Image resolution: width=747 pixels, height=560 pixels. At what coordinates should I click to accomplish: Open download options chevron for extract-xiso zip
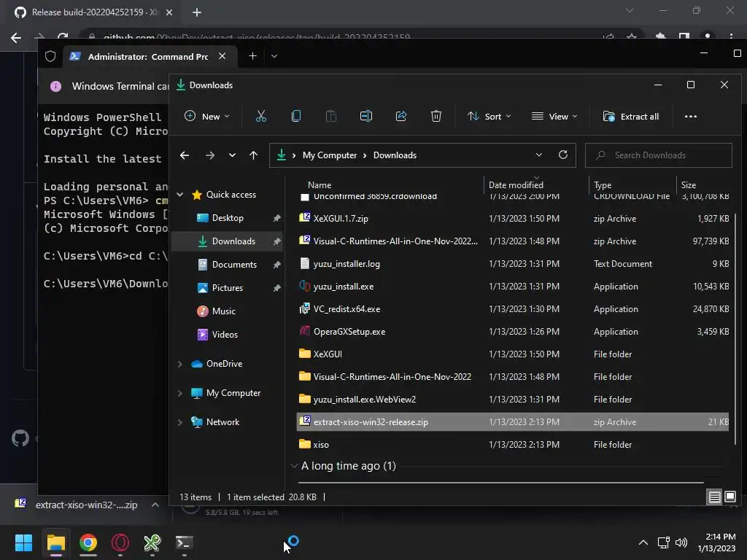155,505
